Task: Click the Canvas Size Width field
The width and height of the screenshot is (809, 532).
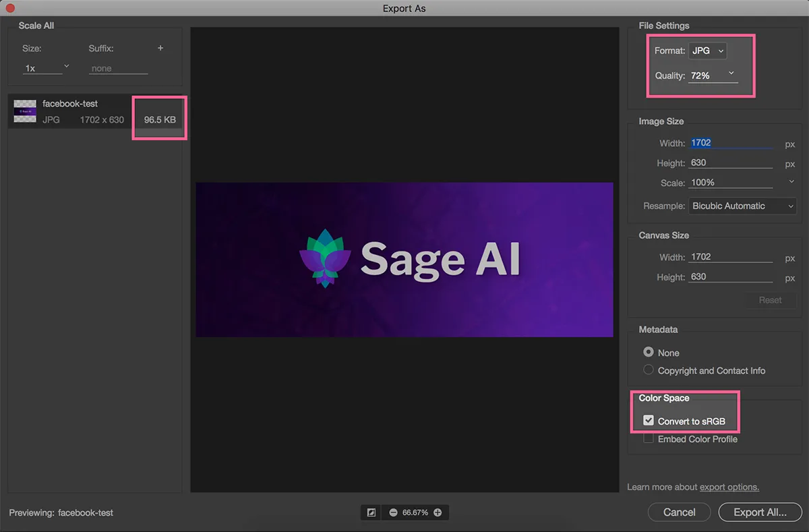Action: 731,257
